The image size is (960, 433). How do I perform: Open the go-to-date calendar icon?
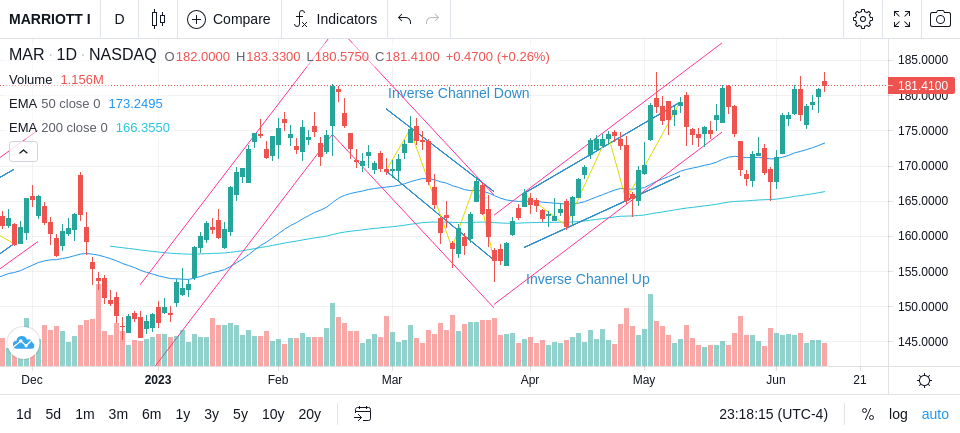point(362,414)
